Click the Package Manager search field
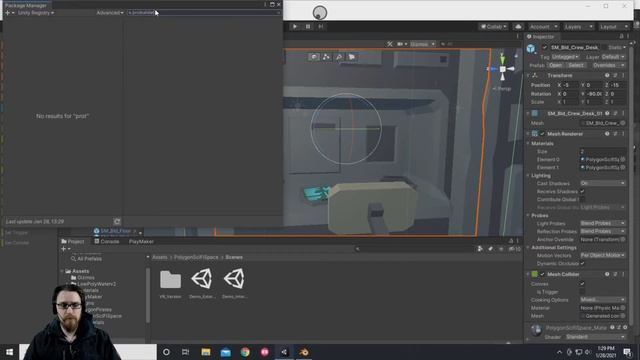The image size is (640, 360). [x=204, y=13]
